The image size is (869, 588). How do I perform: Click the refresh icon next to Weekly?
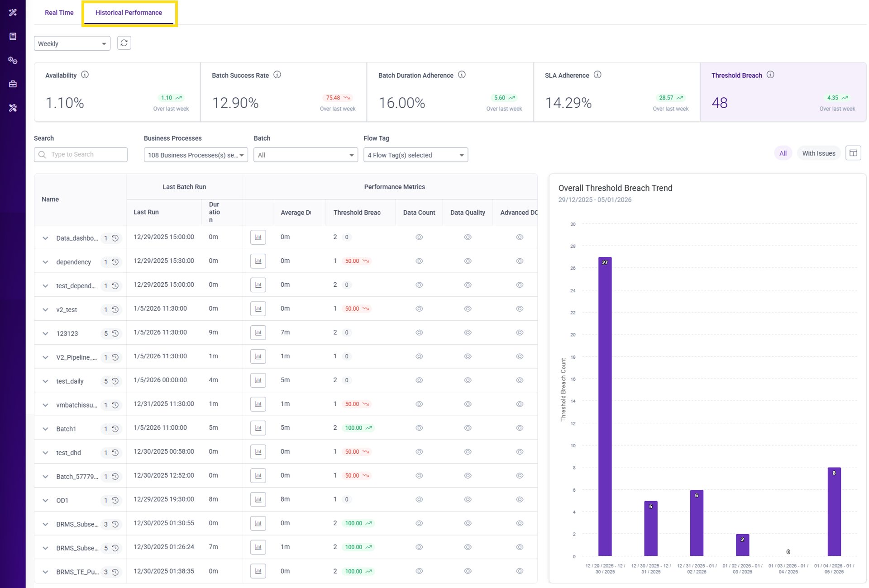click(x=124, y=43)
